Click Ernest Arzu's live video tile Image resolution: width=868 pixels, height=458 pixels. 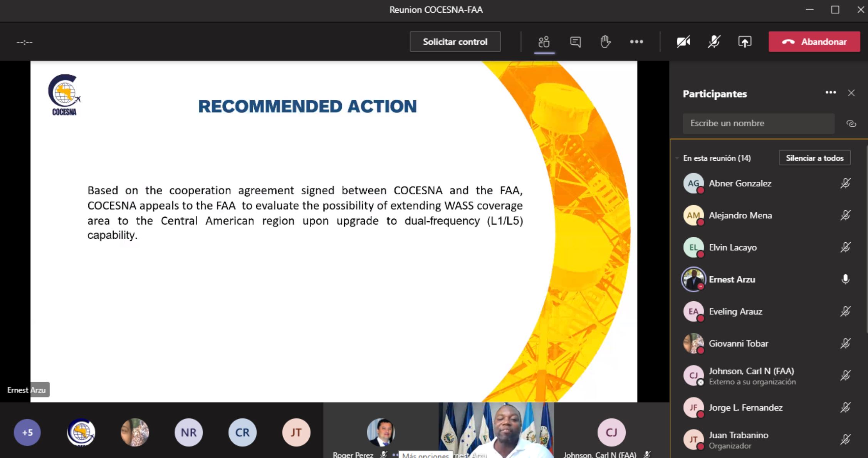[496, 431]
